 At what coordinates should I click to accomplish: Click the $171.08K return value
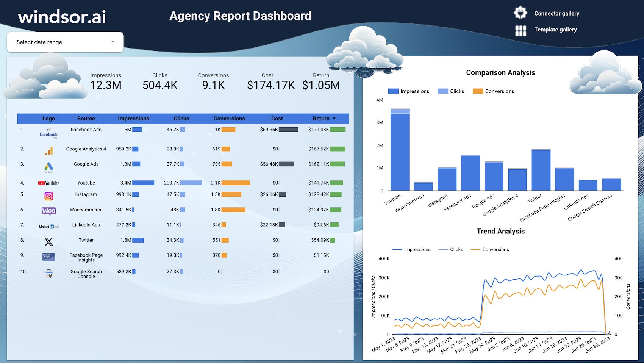coord(319,130)
